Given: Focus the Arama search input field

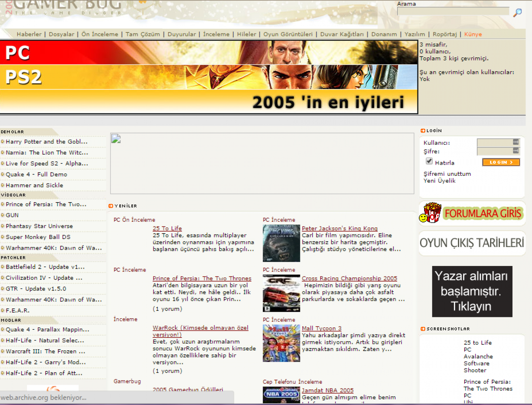Looking at the screenshot, I should [x=453, y=11].
